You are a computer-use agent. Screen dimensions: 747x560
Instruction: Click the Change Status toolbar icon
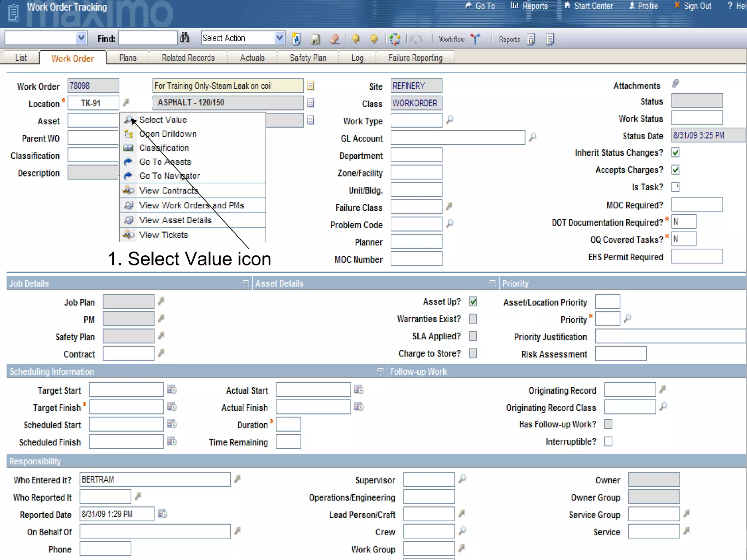click(395, 39)
